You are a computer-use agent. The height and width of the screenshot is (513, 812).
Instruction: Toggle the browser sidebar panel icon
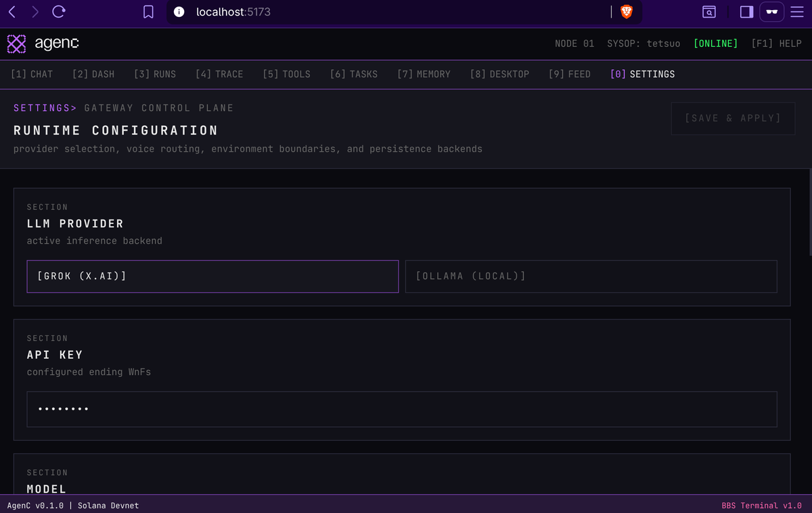point(746,12)
